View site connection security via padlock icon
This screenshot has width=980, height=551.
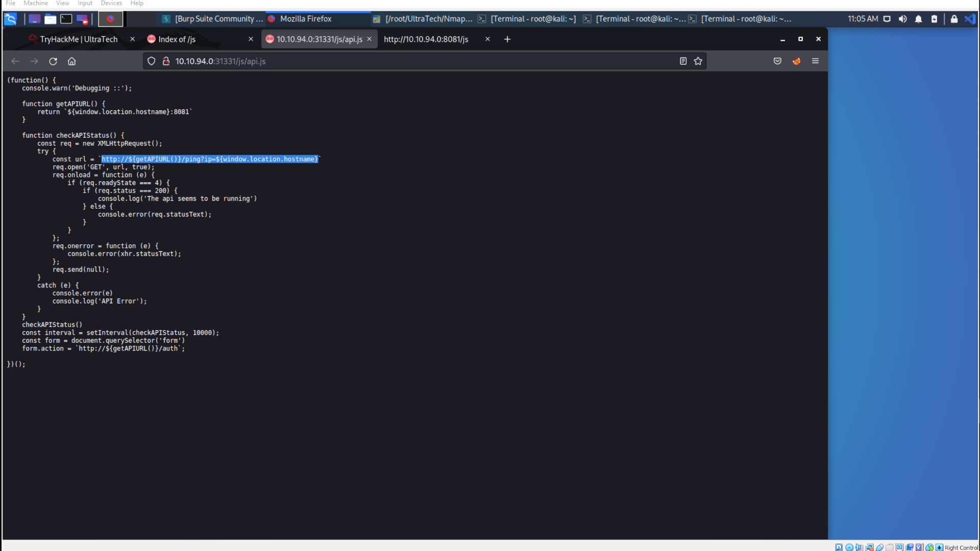(x=166, y=61)
